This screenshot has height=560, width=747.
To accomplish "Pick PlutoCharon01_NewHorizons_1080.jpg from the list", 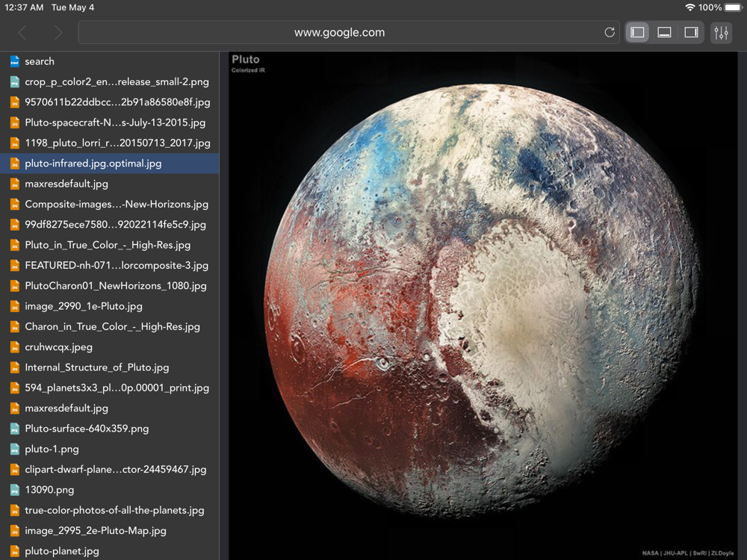I will [x=116, y=286].
